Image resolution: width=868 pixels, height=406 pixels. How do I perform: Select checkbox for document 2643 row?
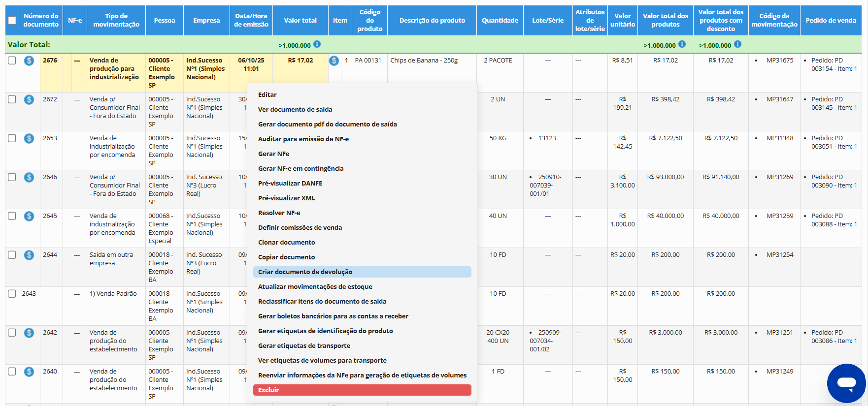12,294
